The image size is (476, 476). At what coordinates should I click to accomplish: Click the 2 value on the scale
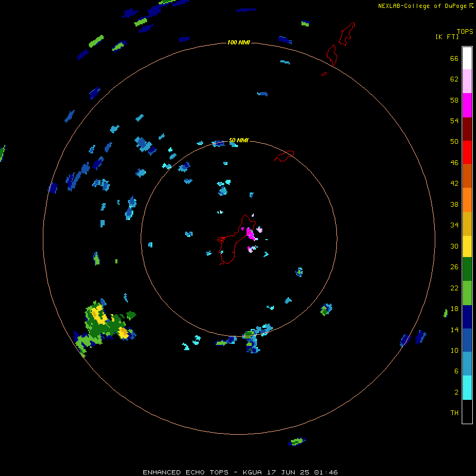[x=456, y=392]
